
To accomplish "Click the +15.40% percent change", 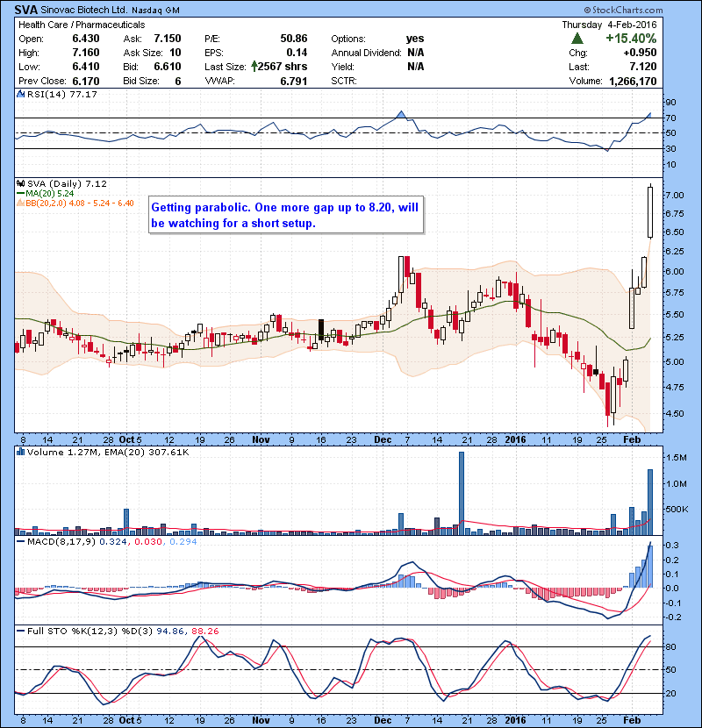I will point(631,39).
